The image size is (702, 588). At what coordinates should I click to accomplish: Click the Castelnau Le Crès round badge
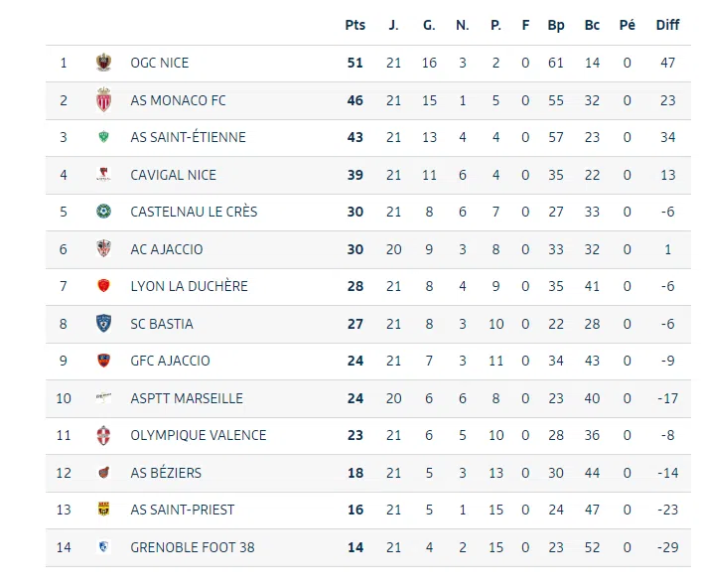[102, 212]
